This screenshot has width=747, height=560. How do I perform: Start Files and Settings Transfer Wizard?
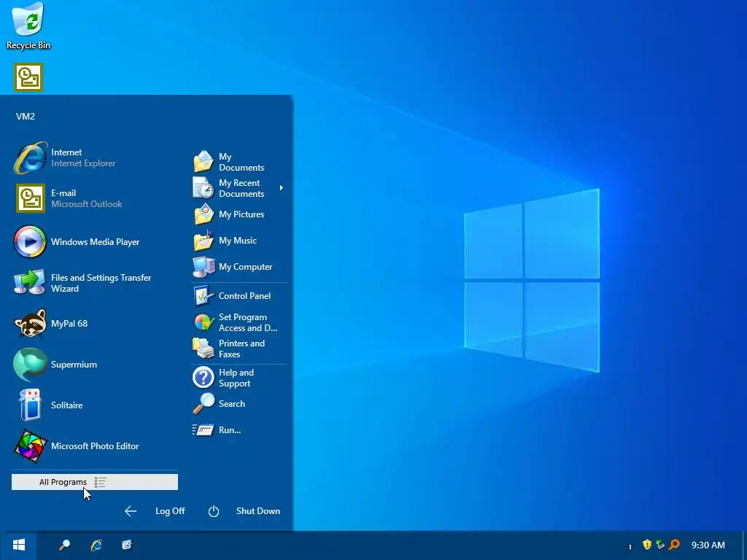[96, 283]
